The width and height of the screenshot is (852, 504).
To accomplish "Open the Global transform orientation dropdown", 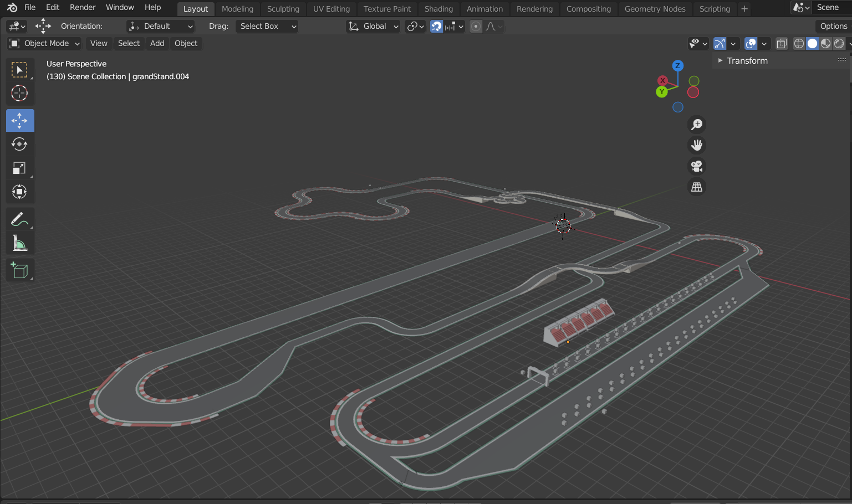I will (x=373, y=26).
